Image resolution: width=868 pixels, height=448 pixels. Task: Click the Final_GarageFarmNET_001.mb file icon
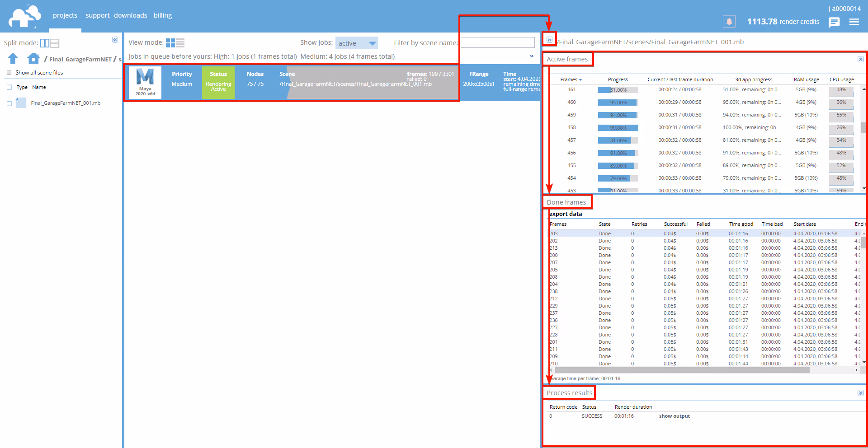[x=21, y=103]
